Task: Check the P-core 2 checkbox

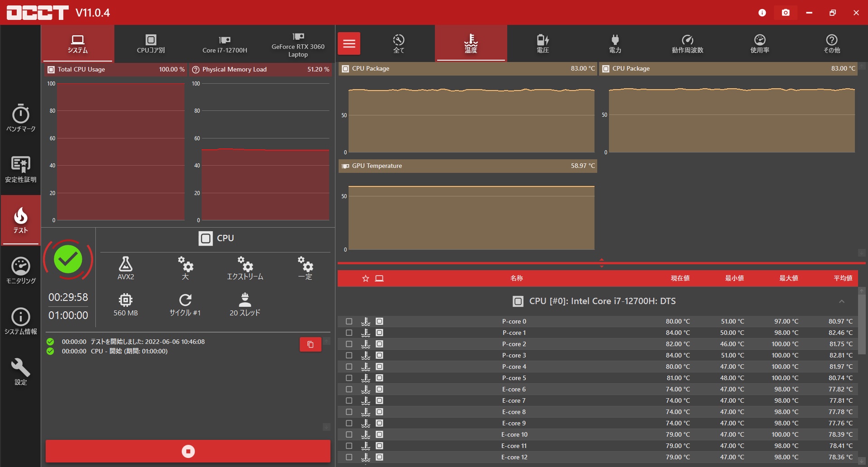Action: [349, 344]
